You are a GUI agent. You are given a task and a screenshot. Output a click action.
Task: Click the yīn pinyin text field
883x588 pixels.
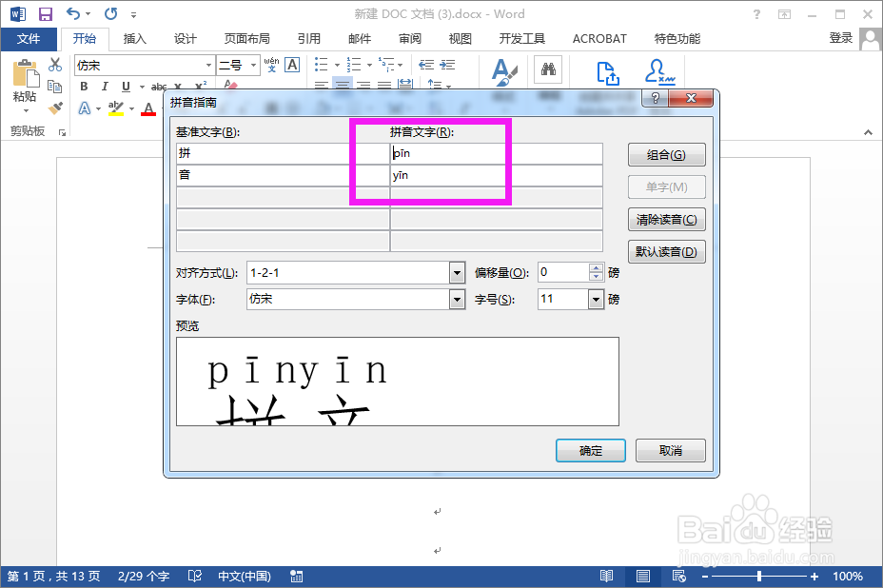coord(496,175)
